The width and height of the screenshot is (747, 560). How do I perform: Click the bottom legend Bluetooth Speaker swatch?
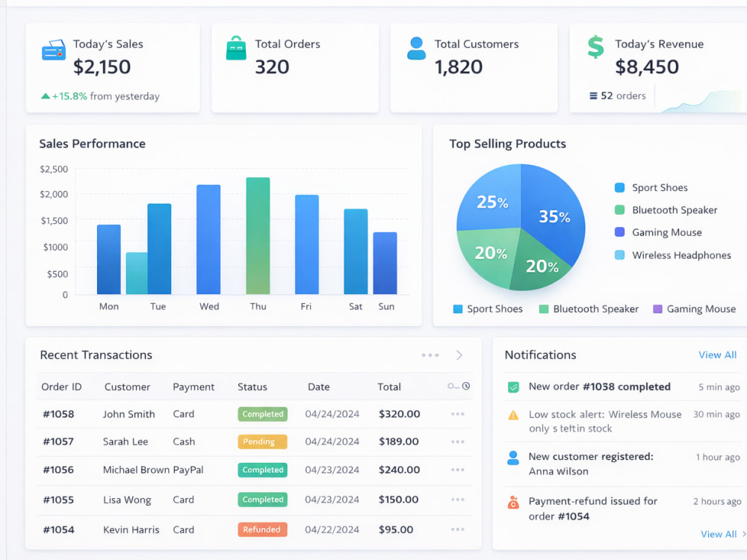click(544, 309)
